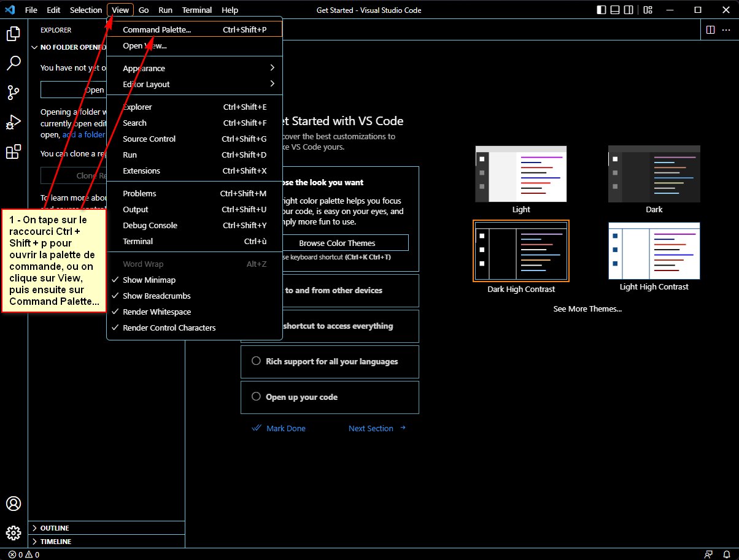Click the Browse Color Themes button
Screen dimensions: 739x560
[346, 242]
